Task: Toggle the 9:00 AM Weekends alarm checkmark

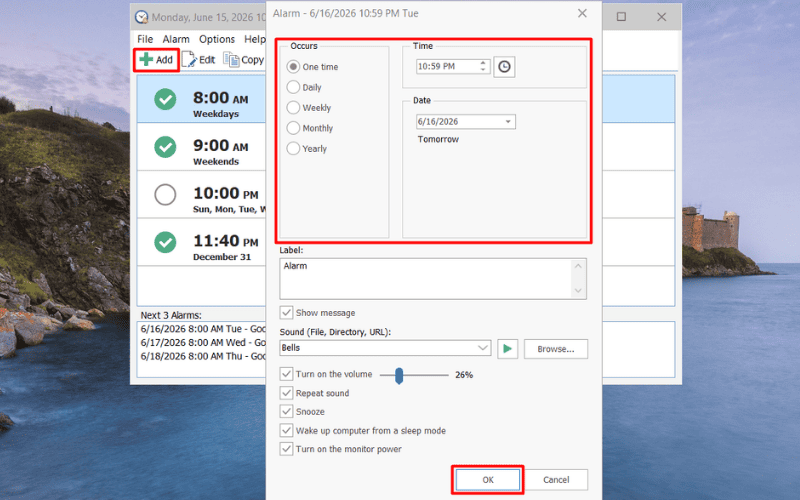Action: click(x=165, y=147)
